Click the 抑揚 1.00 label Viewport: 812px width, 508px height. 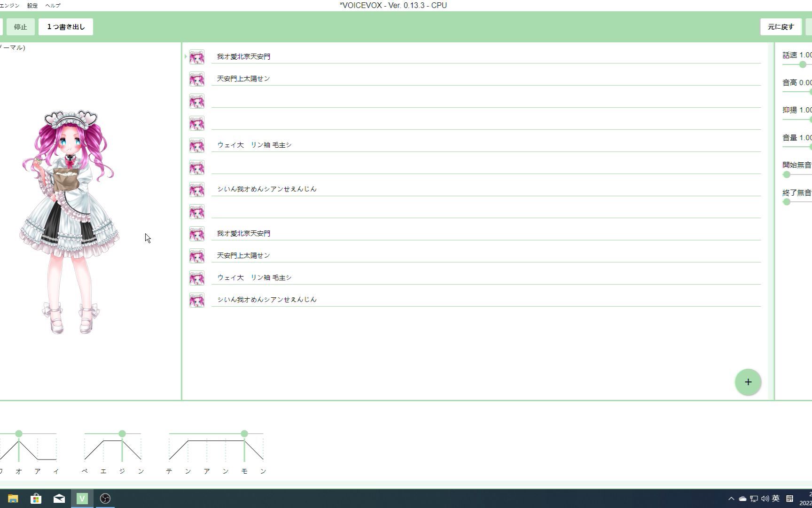[797, 110]
